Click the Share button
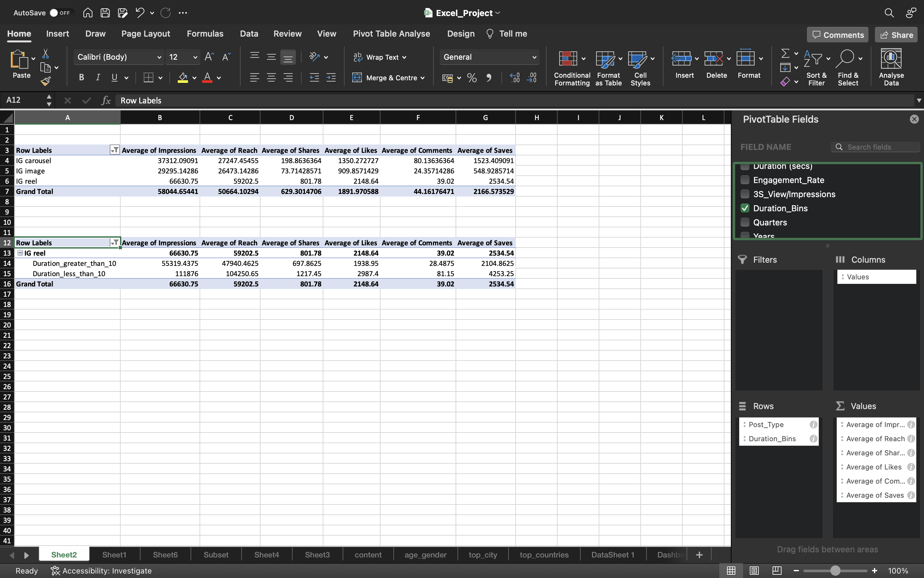Viewport: 924px width, 578px height. (896, 35)
